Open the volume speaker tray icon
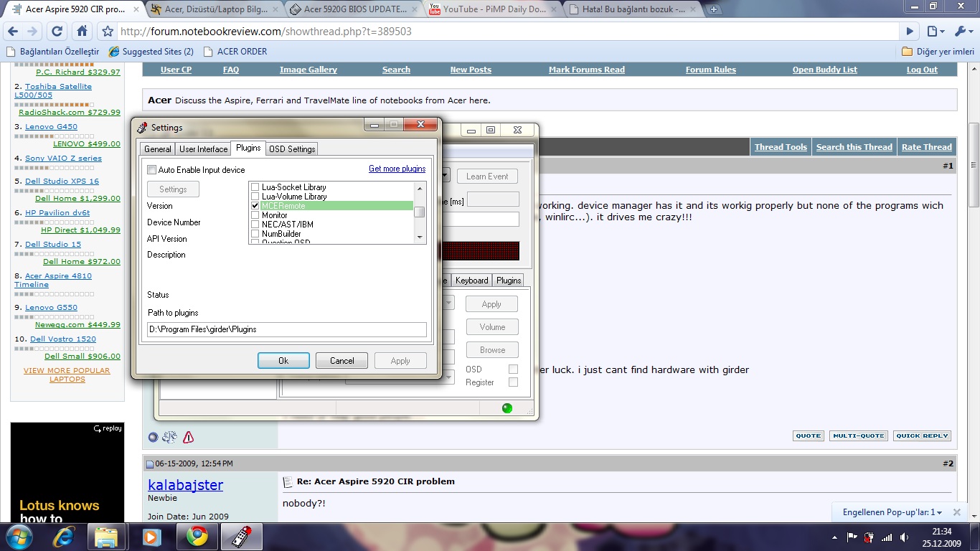Image resolution: width=980 pixels, height=551 pixels. tap(904, 537)
